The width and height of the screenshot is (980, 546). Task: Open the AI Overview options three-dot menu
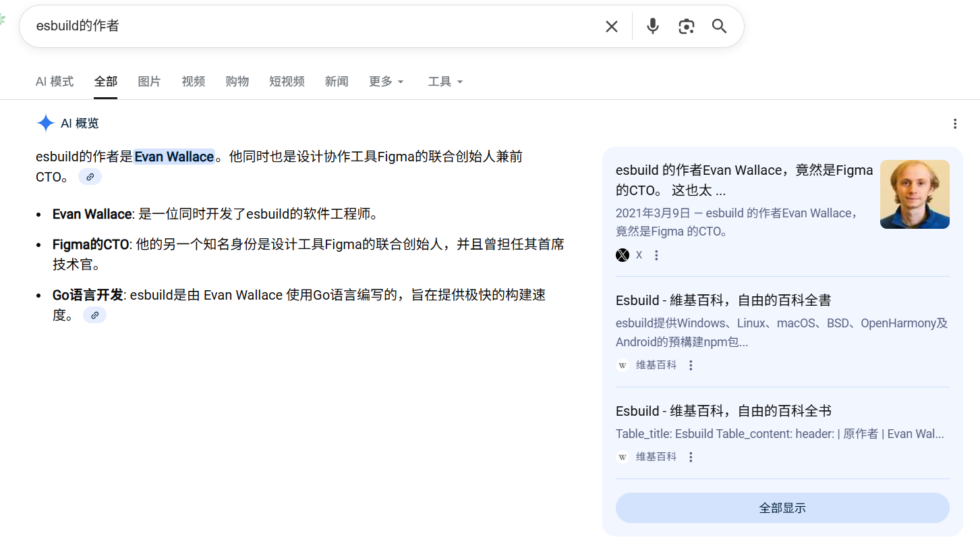click(955, 124)
